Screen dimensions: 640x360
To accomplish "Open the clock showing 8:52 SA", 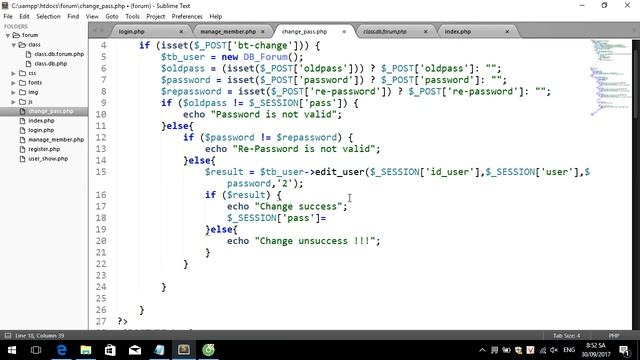I will click(596, 350).
